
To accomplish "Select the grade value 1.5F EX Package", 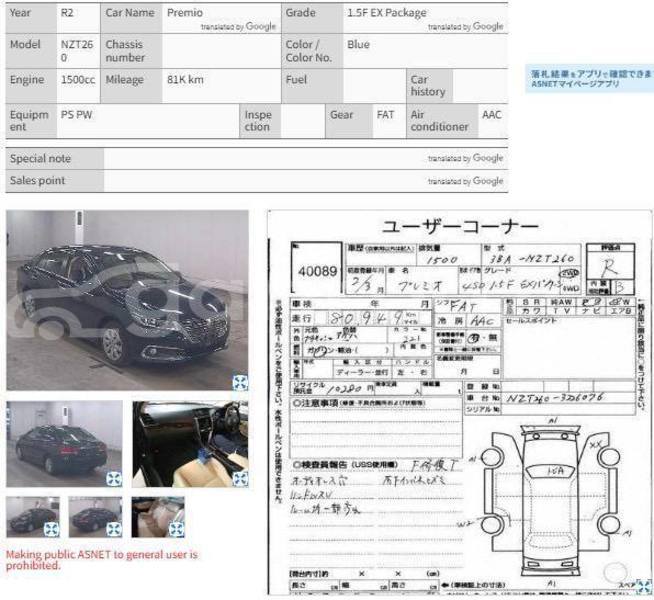I will point(387,13).
